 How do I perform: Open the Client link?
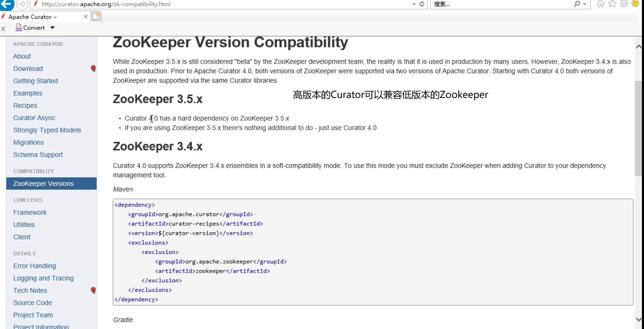click(22, 237)
